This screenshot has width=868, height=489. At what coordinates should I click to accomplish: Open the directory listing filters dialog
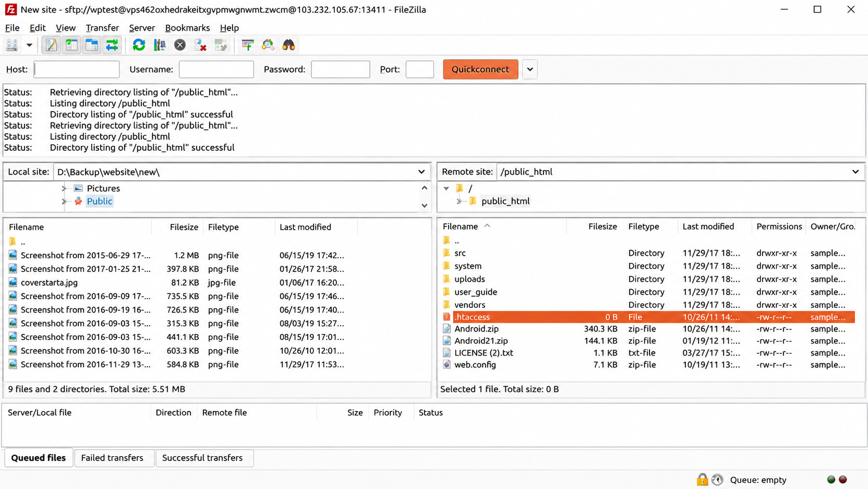(x=248, y=45)
